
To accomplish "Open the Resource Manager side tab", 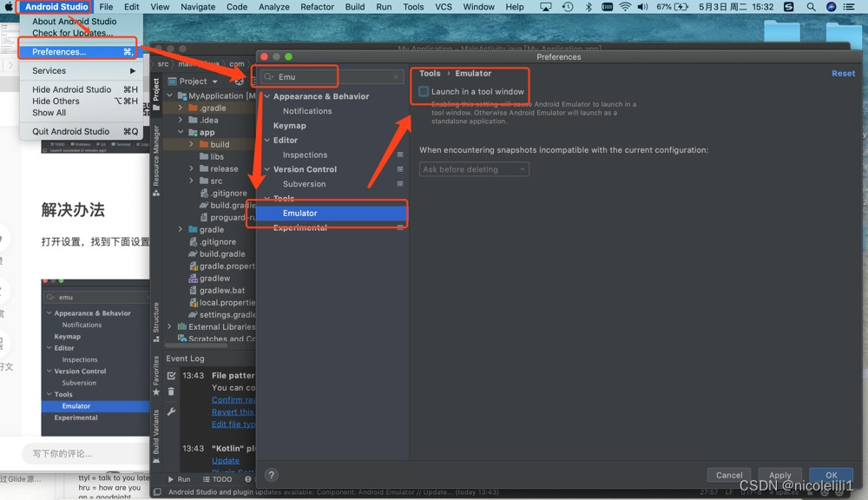I will click(x=156, y=161).
